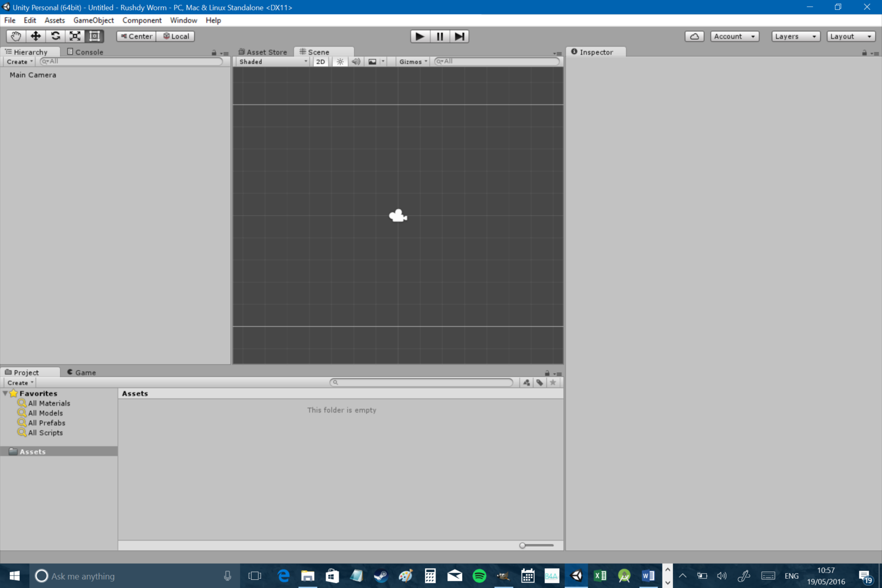
Task: Click the Center pivot button
Action: click(x=136, y=36)
